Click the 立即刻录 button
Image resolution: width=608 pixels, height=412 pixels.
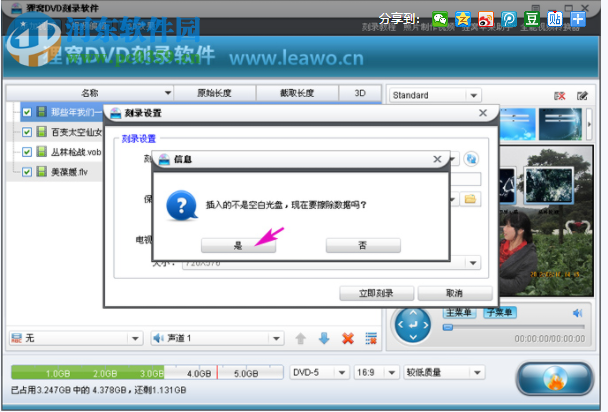tap(377, 293)
